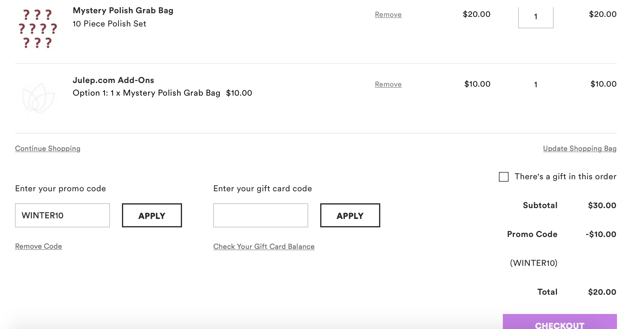644x329 pixels.
Task: Click the Promo Code discount amount -$10.00
Action: tap(601, 234)
